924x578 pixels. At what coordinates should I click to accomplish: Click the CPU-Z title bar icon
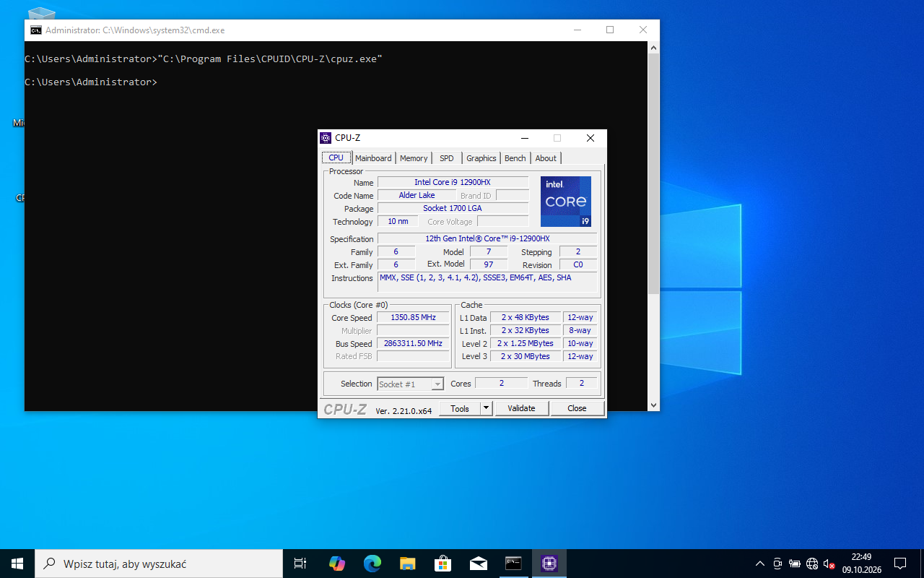[x=326, y=138]
